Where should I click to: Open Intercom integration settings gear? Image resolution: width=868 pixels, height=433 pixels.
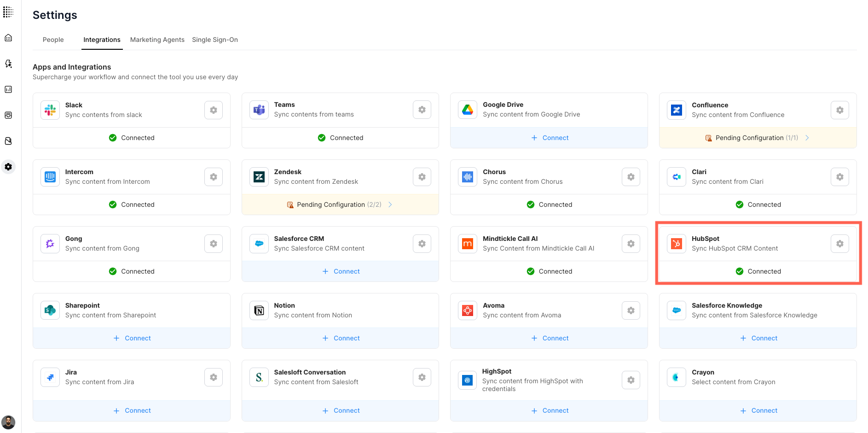pyautogui.click(x=214, y=177)
